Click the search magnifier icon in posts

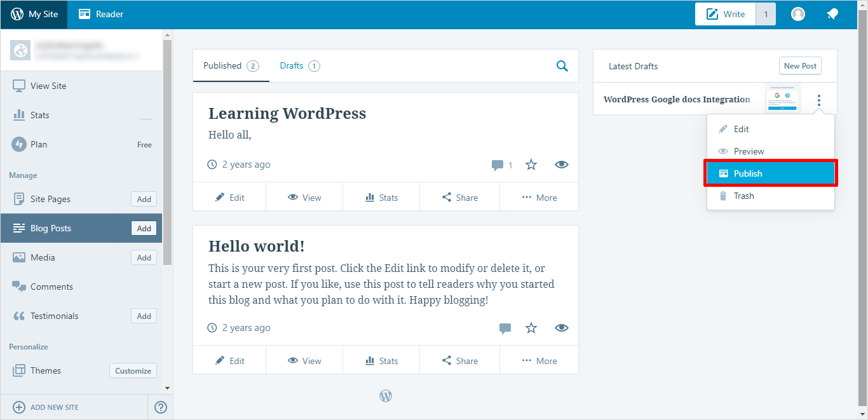click(x=562, y=65)
